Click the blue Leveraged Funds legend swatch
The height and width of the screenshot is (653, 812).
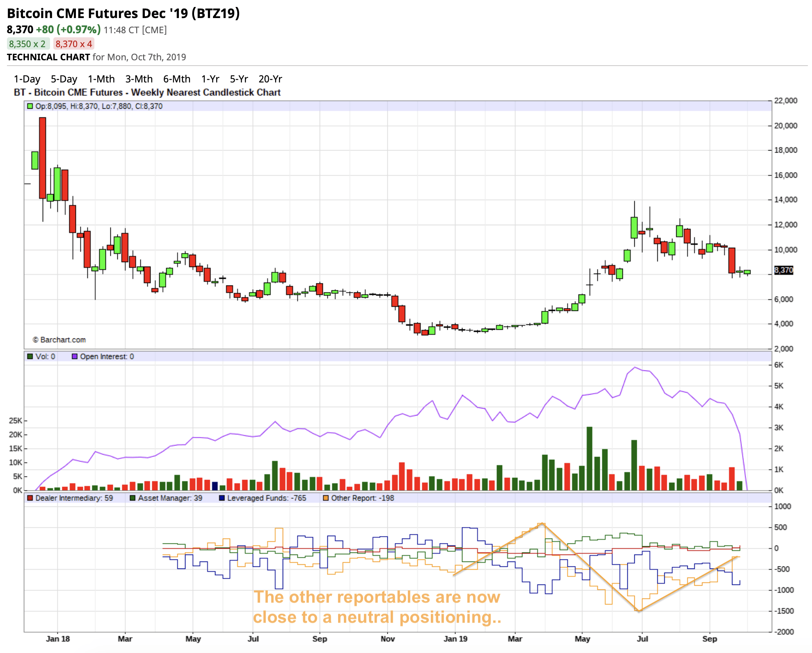222,498
